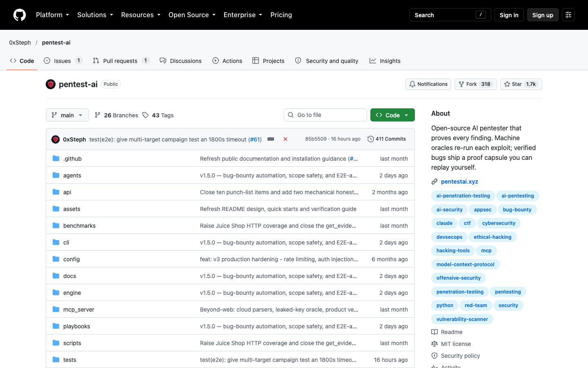Expand the Open Source menu

[x=192, y=15]
